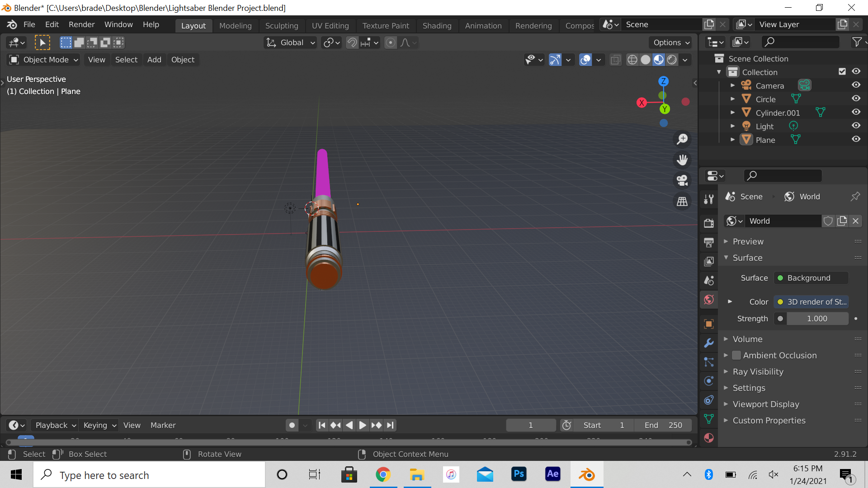
Task: Toggle auto keying record button
Action: coord(292,425)
